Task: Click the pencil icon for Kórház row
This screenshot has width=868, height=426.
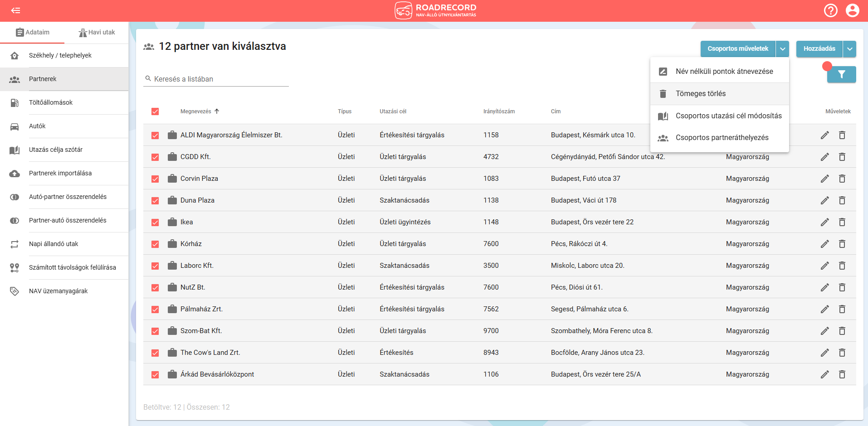Action: click(824, 244)
